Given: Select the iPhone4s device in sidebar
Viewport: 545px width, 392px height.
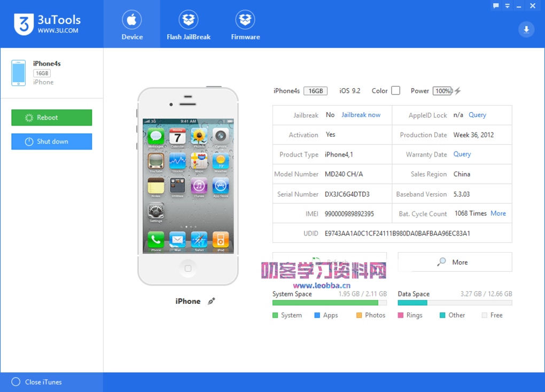Looking at the screenshot, I should [51, 73].
